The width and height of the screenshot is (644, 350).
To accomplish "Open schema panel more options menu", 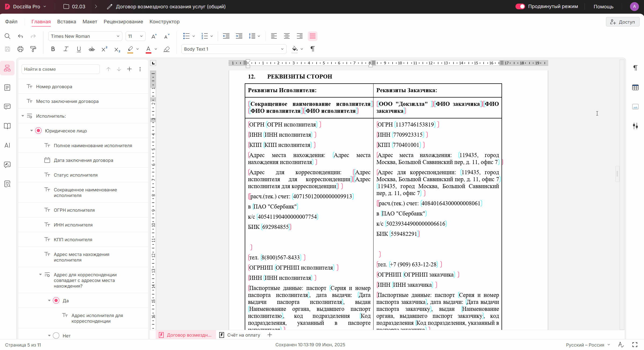I will (x=140, y=69).
